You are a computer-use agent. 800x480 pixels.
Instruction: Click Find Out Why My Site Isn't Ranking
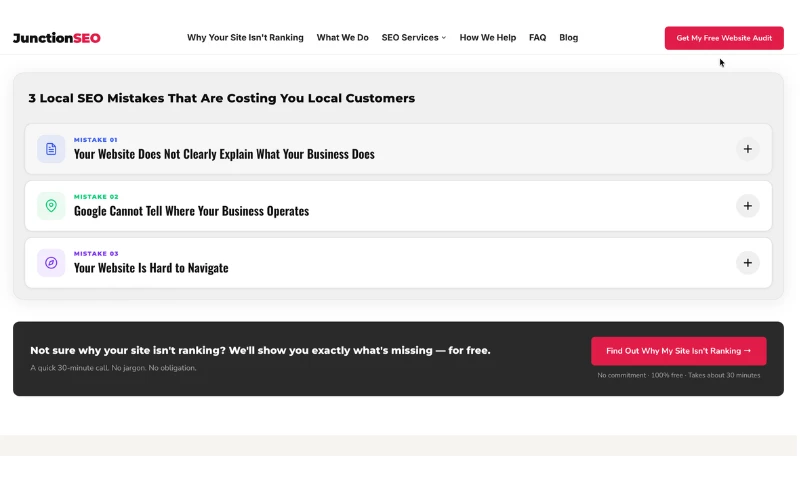pos(679,351)
